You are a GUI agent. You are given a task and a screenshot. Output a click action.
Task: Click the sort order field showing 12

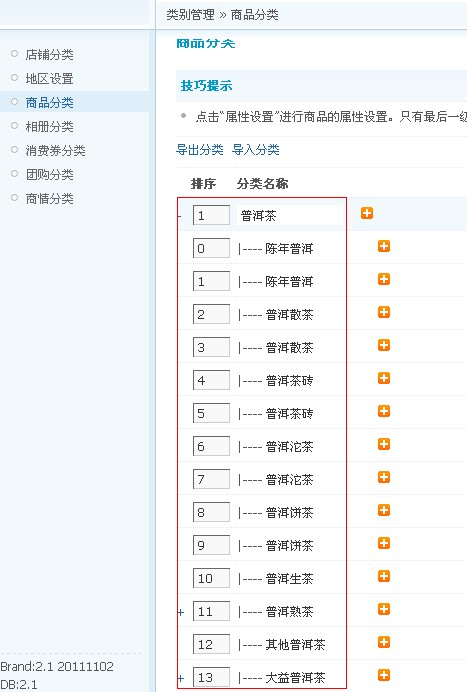tap(211, 644)
